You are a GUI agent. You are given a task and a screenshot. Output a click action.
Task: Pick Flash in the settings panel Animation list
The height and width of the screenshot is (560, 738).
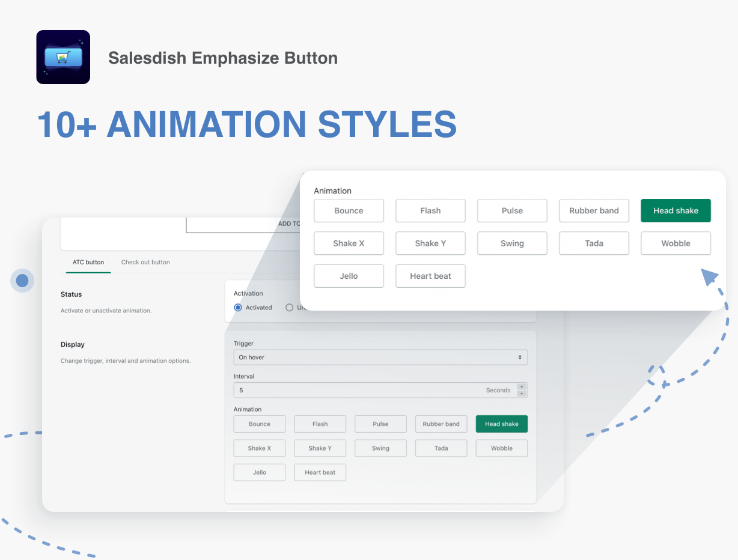click(320, 424)
